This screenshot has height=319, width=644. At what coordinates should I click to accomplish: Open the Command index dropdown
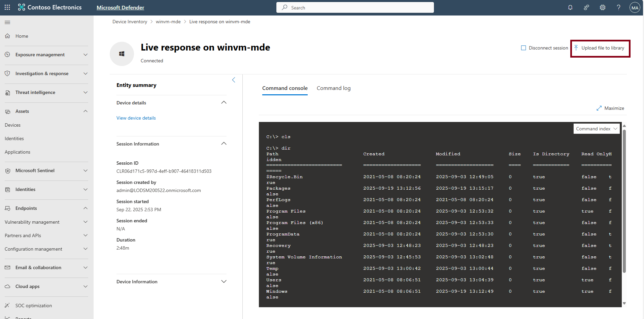coord(597,129)
